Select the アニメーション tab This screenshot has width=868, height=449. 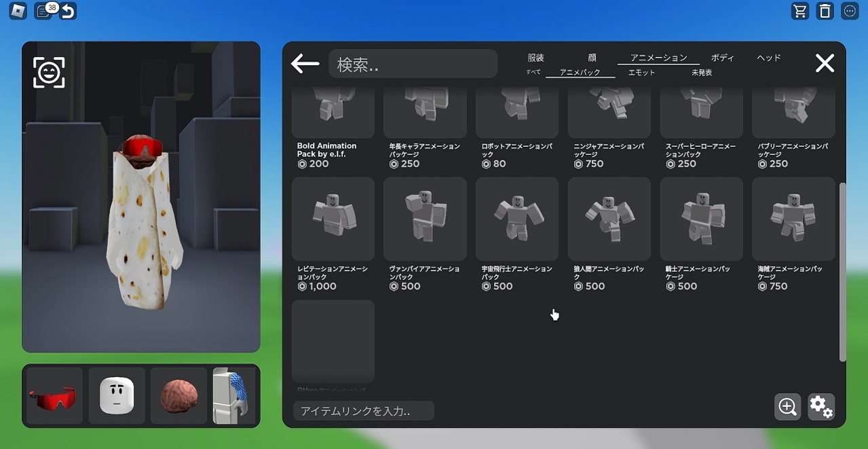click(658, 58)
